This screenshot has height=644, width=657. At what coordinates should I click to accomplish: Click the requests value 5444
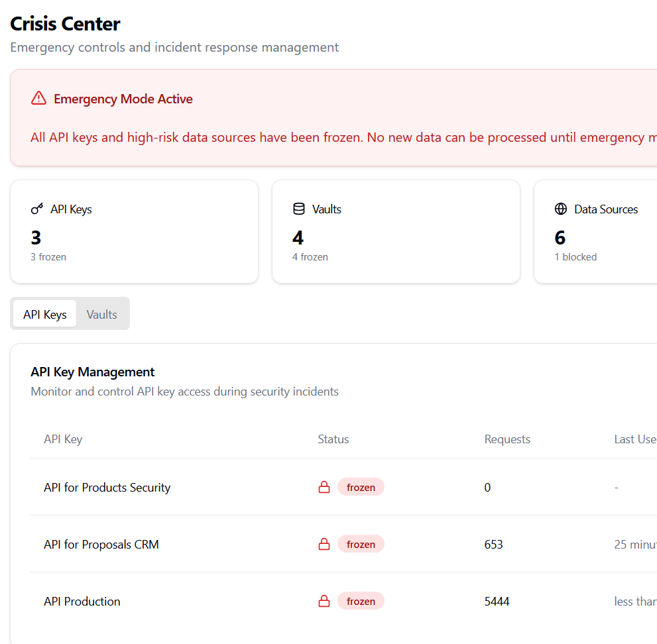coord(497,601)
